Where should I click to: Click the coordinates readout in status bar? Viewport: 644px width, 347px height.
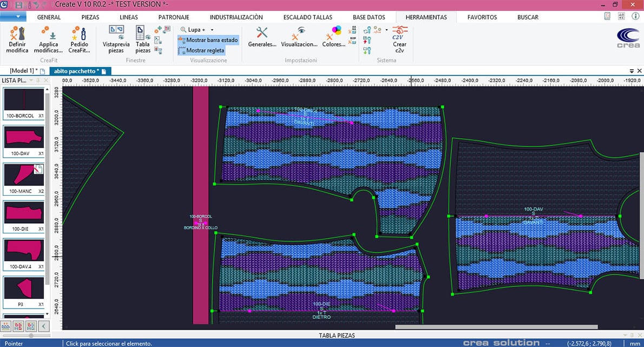pyautogui.click(x=589, y=343)
